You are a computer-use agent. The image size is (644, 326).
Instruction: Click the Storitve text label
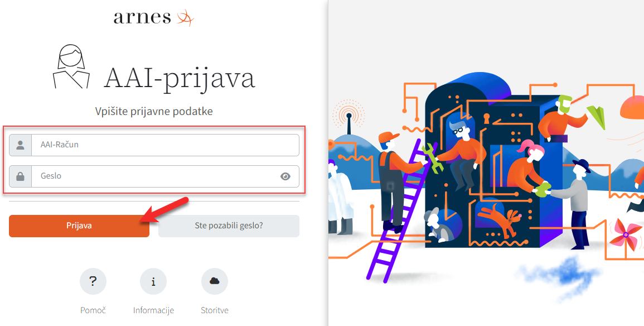point(215,310)
